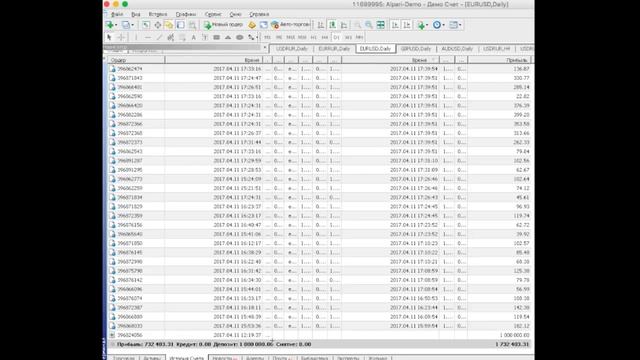
Task: Select the Crosshair tool
Action: pyautogui.click(x=121, y=37)
